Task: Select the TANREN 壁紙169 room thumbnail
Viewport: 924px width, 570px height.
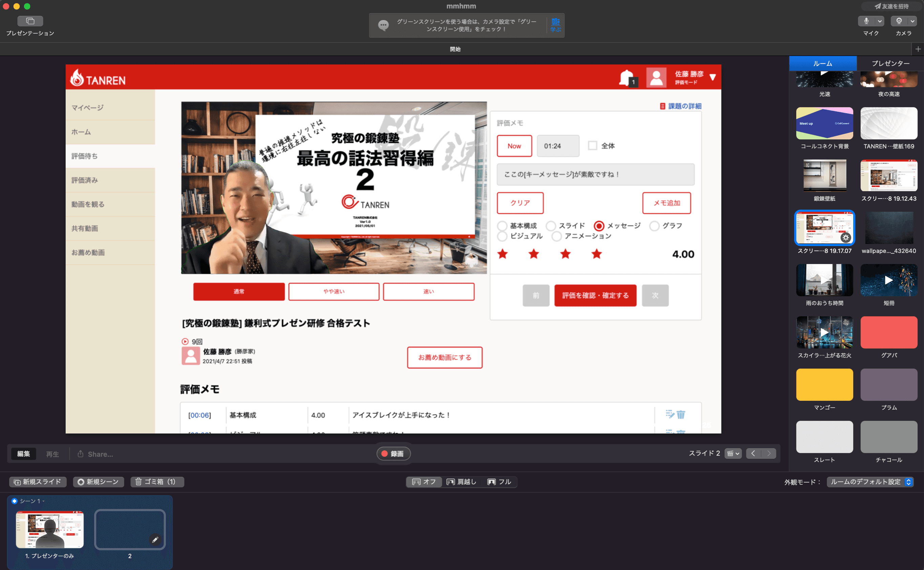Action: 889,123
